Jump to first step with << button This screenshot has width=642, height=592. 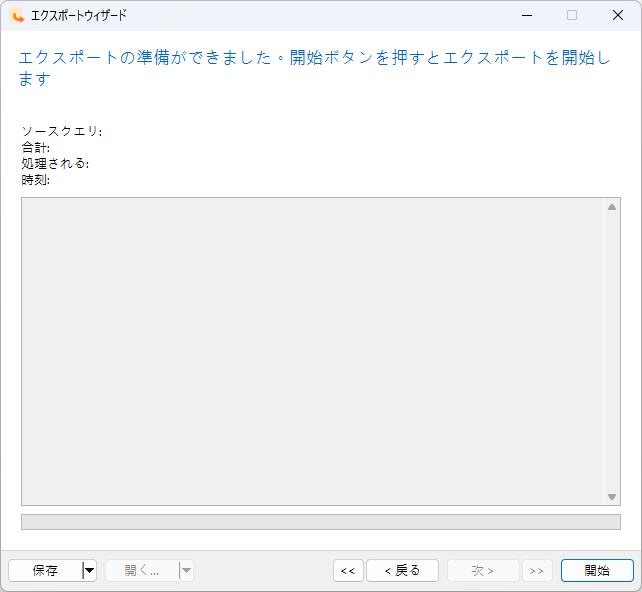click(x=348, y=570)
